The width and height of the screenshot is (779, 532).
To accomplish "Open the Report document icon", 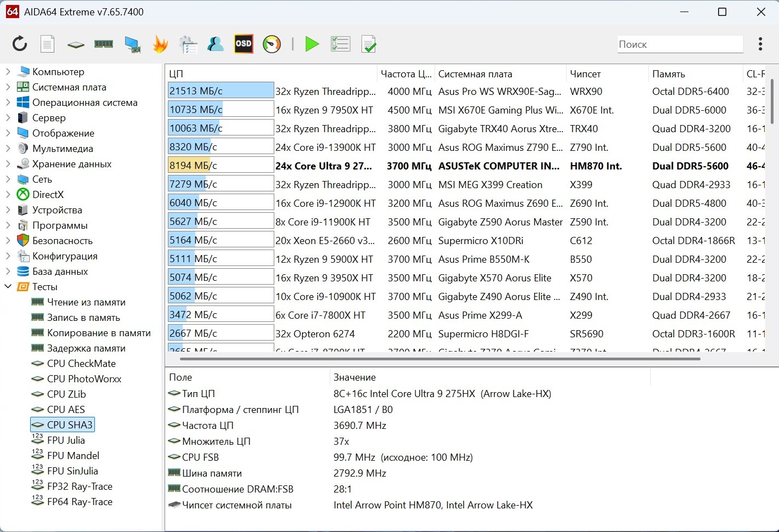I will [48, 44].
